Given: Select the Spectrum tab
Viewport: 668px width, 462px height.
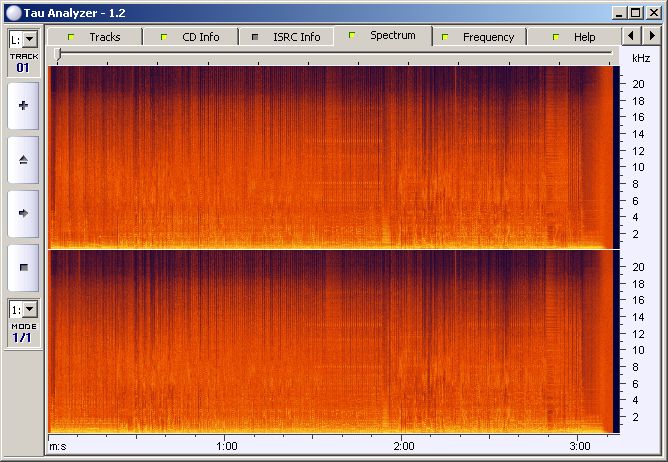Looking at the screenshot, I should tap(383, 35).
